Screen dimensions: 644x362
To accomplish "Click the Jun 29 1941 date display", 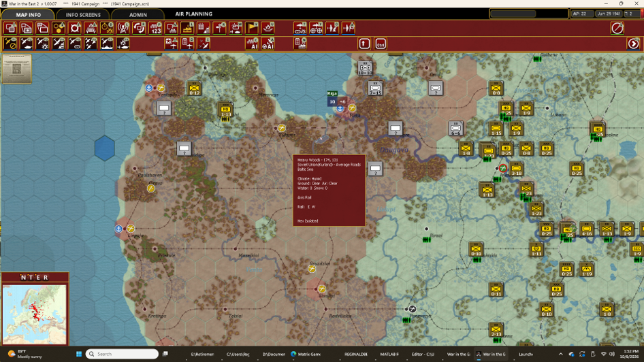I will click(609, 14).
